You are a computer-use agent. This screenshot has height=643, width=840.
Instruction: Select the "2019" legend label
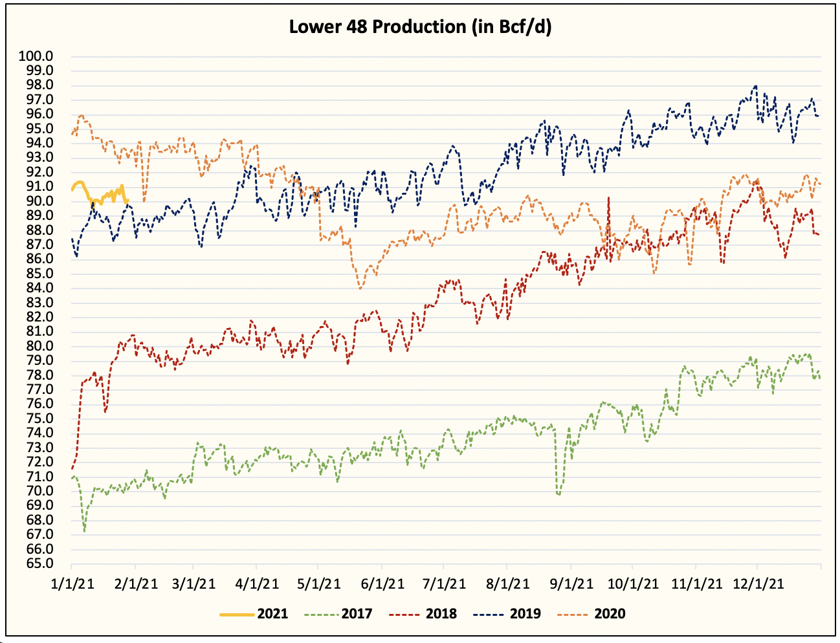point(525,614)
